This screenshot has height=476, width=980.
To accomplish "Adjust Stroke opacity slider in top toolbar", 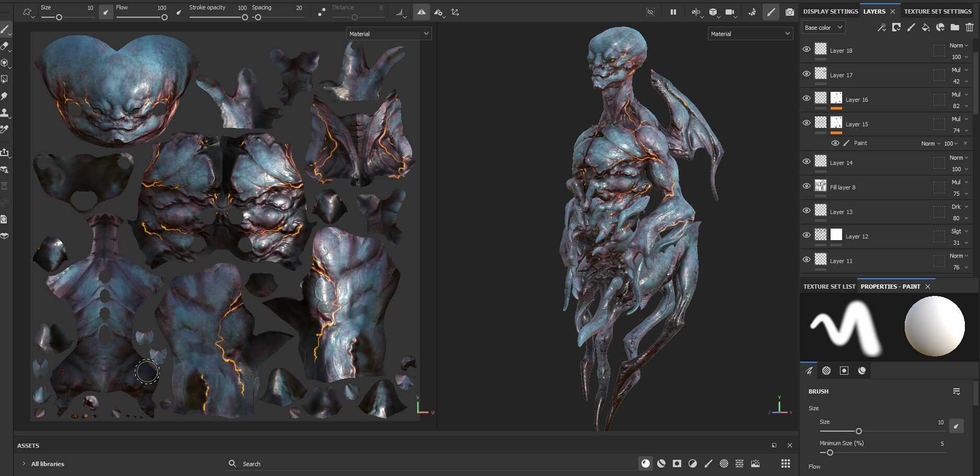I will tap(218, 17).
